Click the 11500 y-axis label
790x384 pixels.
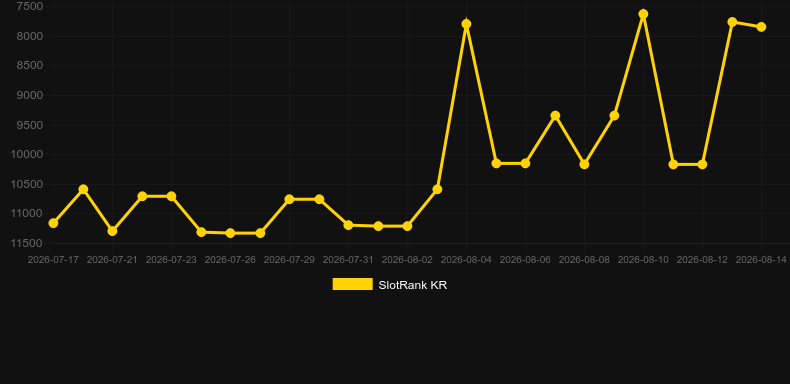(27, 243)
